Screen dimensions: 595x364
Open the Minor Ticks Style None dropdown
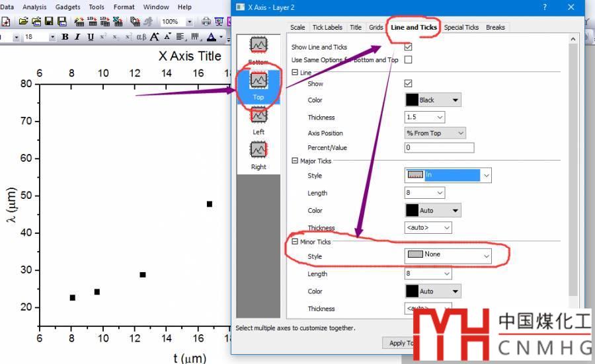pyautogui.click(x=486, y=256)
